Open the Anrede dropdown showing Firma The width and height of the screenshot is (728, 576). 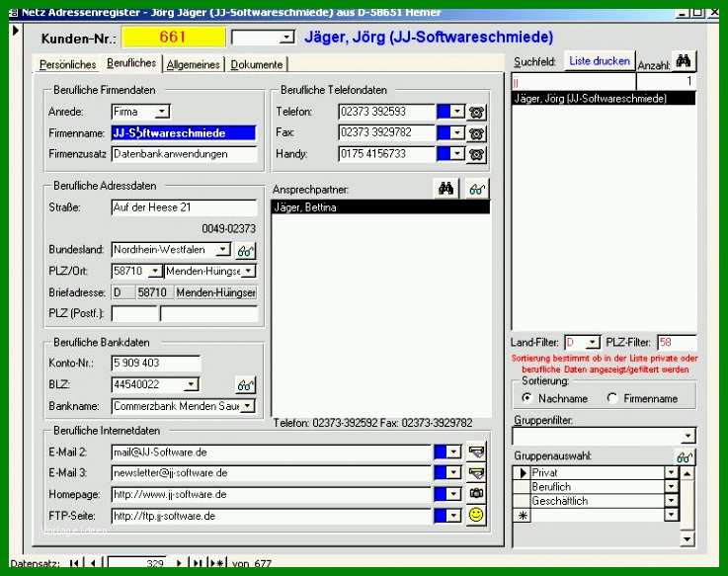pyautogui.click(x=162, y=112)
